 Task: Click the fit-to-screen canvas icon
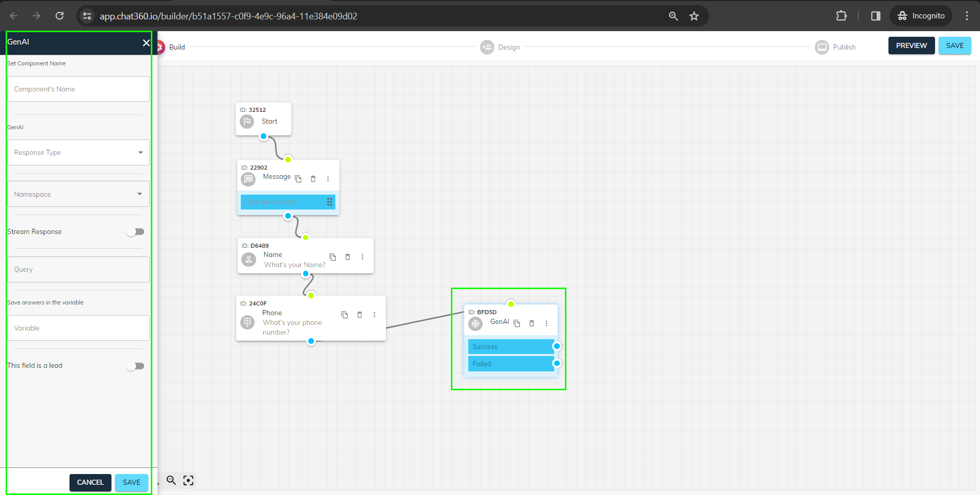[189, 480]
